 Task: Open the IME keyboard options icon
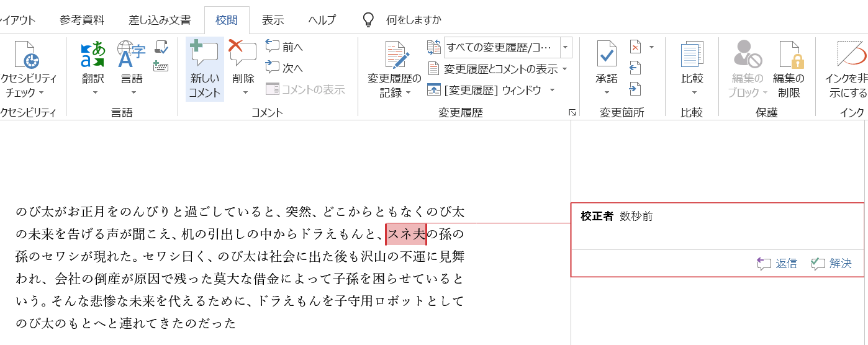[161, 65]
